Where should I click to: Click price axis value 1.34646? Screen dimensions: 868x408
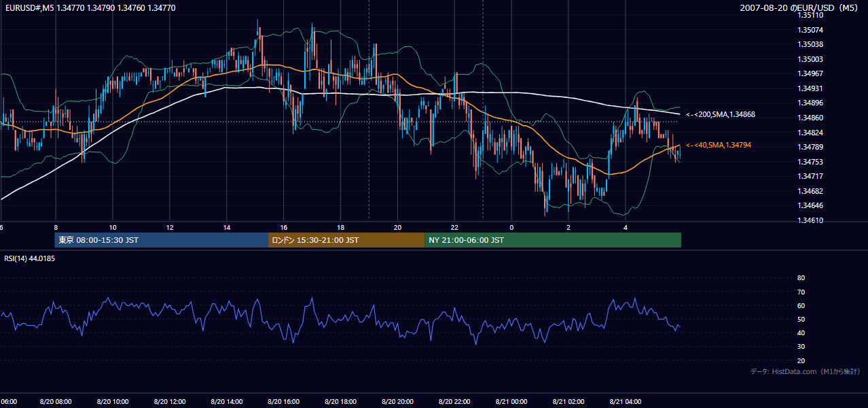810,205
